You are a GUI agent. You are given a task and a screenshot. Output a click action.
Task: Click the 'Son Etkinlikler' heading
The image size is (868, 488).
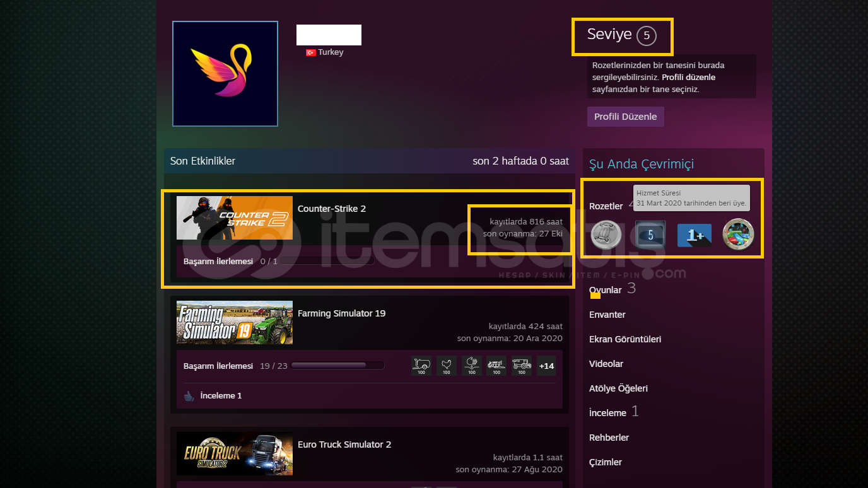202,161
